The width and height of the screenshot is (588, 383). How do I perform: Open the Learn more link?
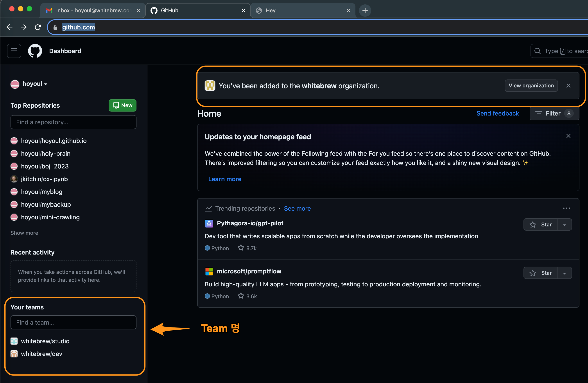tap(225, 179)
